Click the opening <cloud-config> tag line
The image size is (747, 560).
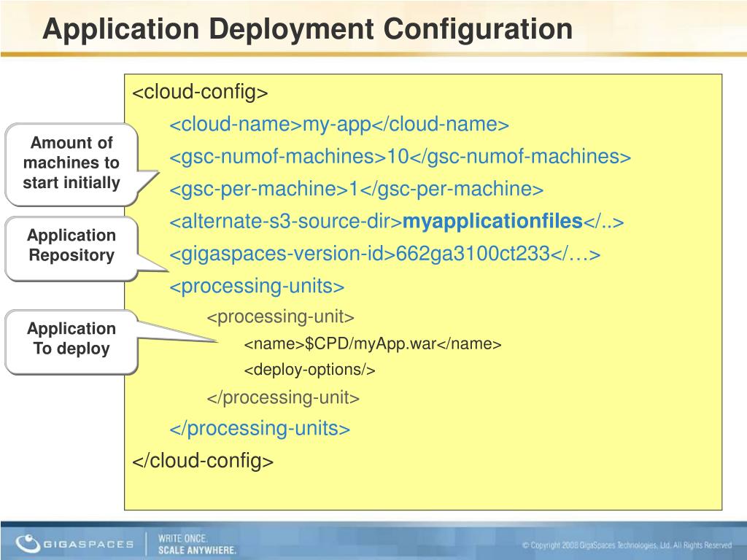point(200,93)
